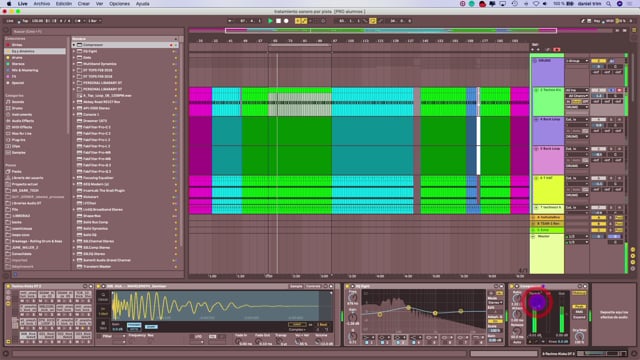Collapse the Compressor folder in the browser
This screenshot has width=640, height=360.
pyautogui.click(x=74, y=45)
